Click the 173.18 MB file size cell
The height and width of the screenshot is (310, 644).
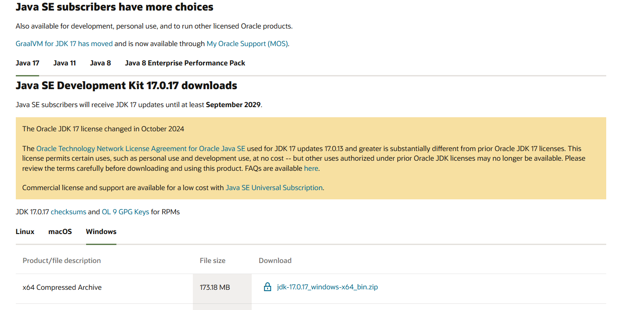215,287
